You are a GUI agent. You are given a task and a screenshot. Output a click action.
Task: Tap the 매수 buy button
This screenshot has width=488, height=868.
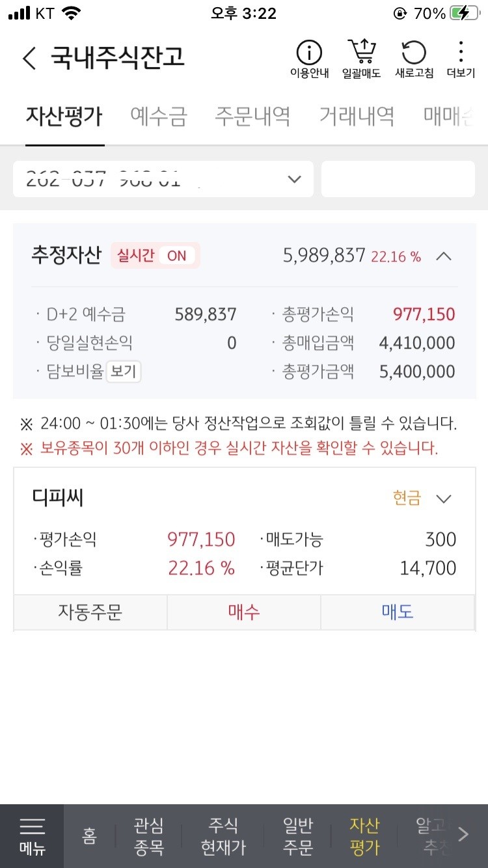(244, 612)
